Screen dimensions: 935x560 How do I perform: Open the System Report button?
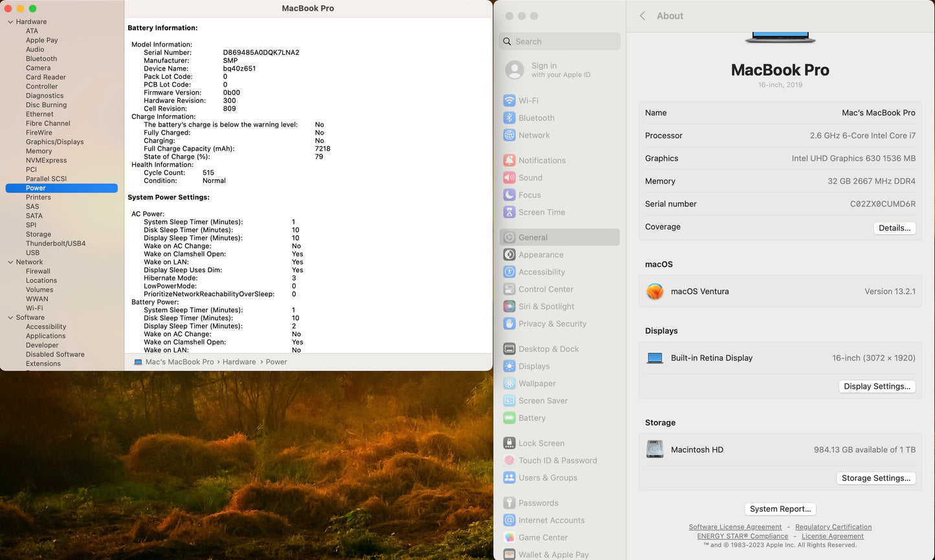[x=780, y=509]
